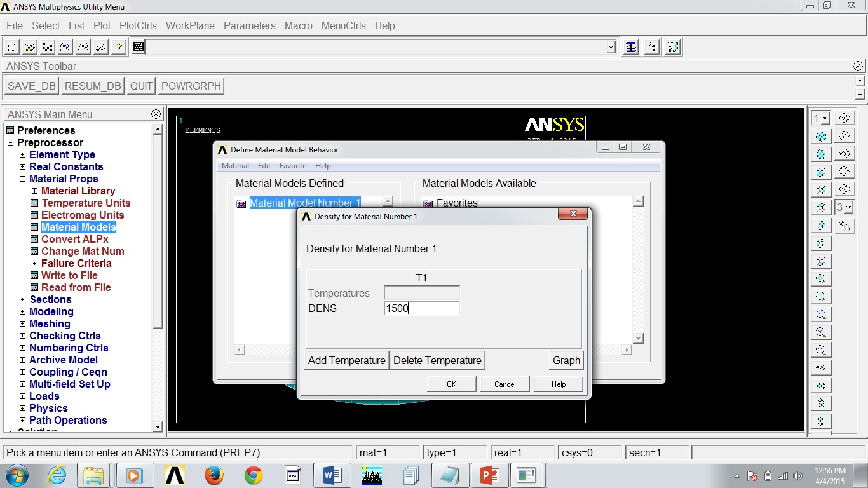Open the Material menu in the dialog
The image size is (868, 488).
[x=235, y=166]
